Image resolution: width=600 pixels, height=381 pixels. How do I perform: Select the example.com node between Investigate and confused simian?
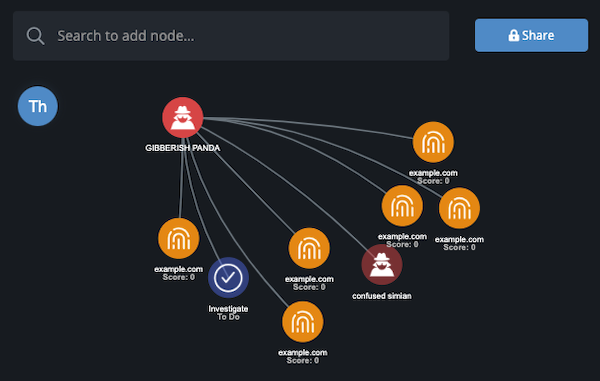(309, 248)
